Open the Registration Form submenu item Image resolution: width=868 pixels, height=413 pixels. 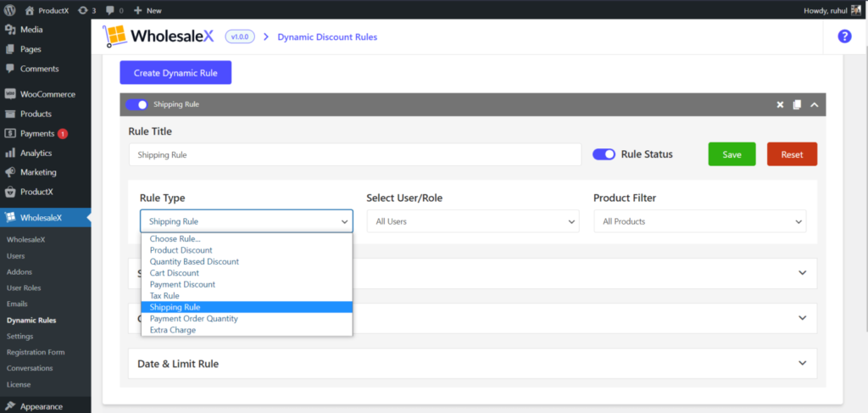pos(36,352)
